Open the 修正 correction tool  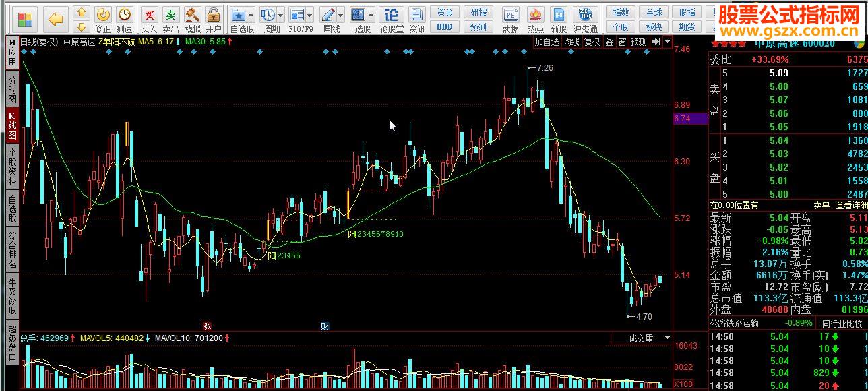(x=102, y=19)
